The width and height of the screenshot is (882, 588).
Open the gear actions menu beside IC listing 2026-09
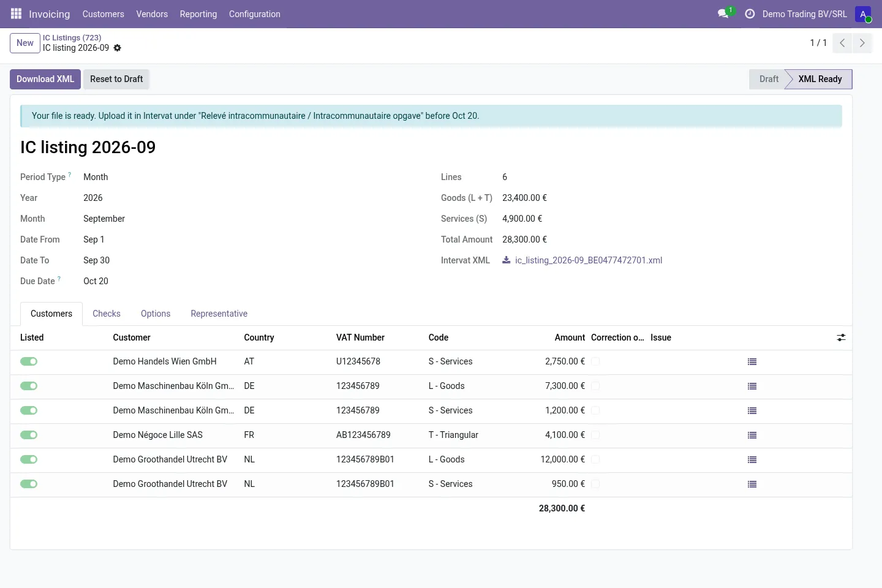(x=118, y=48)
